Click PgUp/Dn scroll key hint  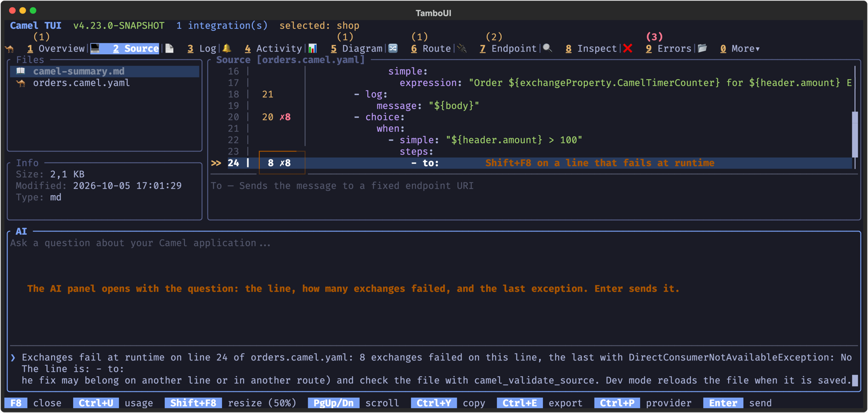pyautogui.click(x=353, y=403)
